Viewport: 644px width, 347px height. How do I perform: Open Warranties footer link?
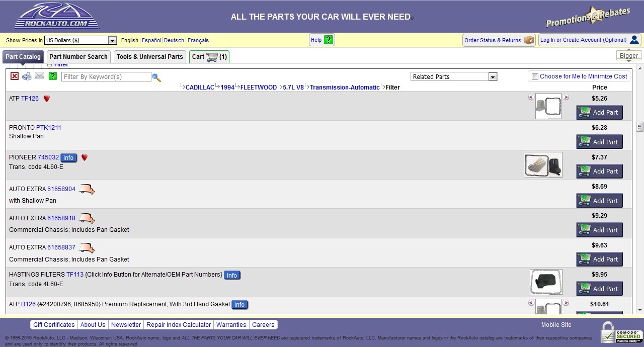coord(231,325)
